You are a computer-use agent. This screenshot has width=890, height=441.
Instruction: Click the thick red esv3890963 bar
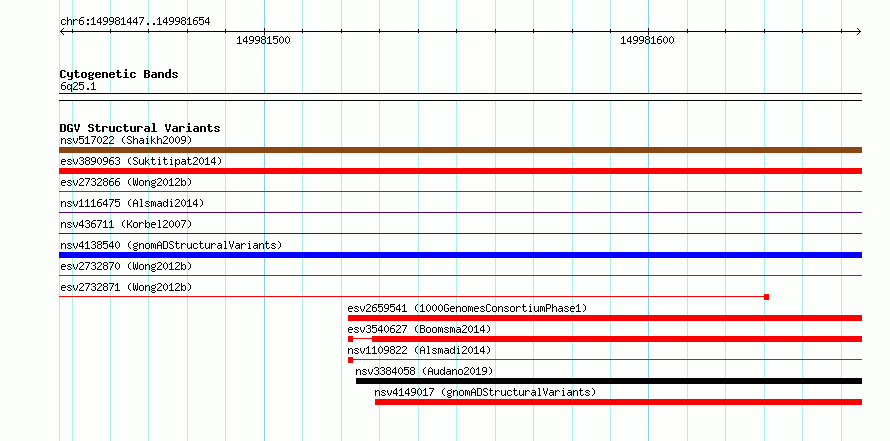(x=460, y=171)
